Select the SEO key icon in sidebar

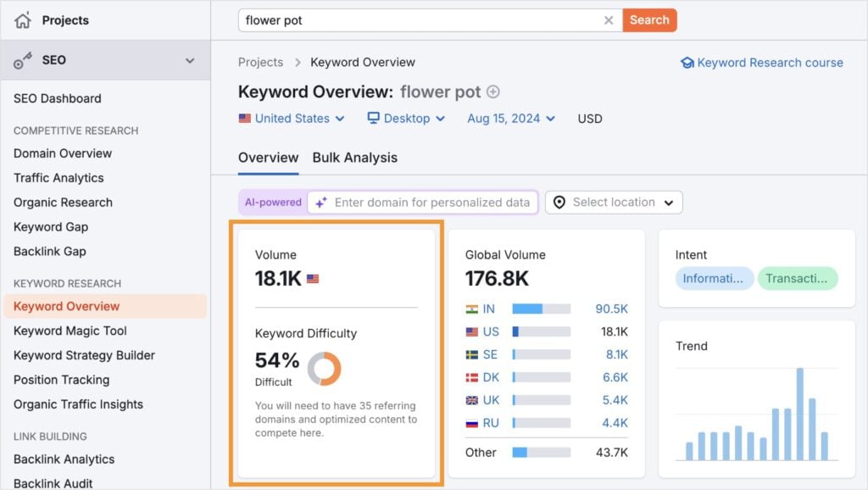tap(21, 60)
